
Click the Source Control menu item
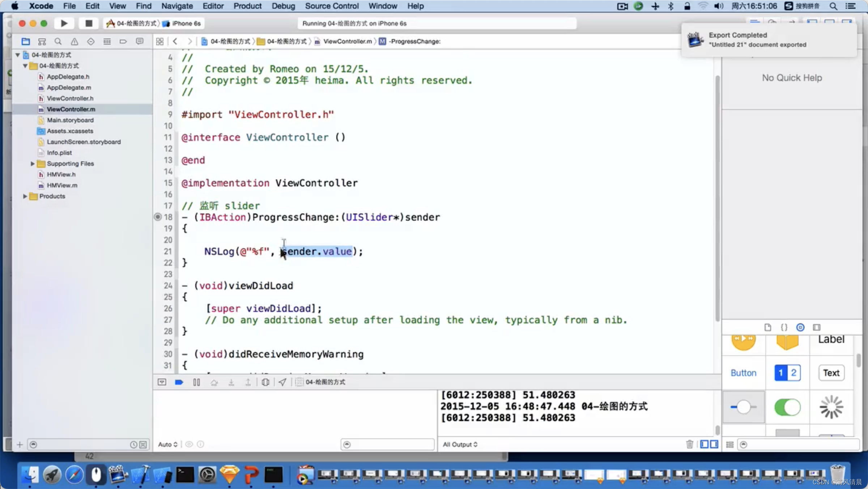(x=332, y=6)
